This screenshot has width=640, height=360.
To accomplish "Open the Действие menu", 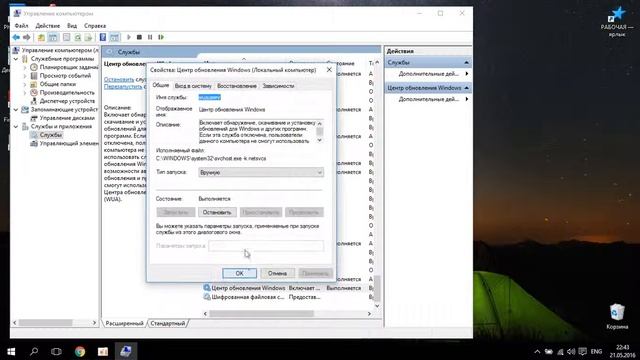I will (x=48, y=26).
